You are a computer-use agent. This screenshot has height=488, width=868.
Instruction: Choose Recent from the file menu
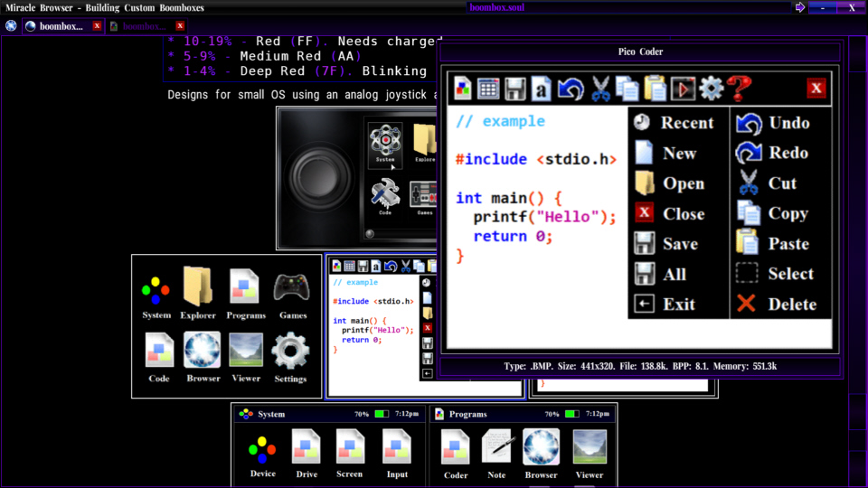click(674, 123)
